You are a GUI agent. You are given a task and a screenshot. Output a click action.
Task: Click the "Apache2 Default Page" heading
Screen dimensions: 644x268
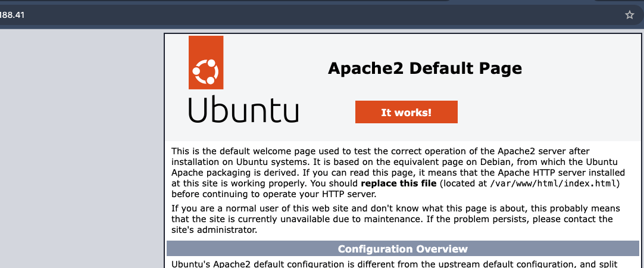[x=424, y=68]
